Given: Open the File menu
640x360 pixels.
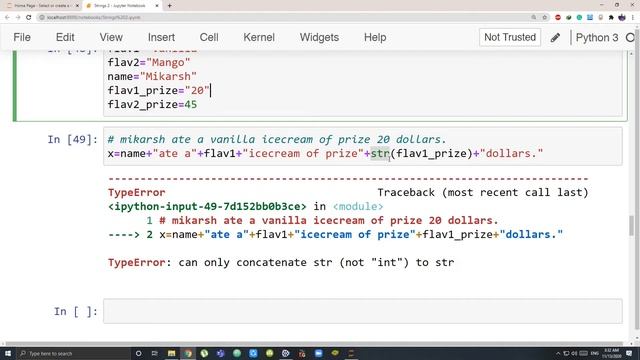Looking at the screenshot, I should pyautogui.click(x=22, y=37).
